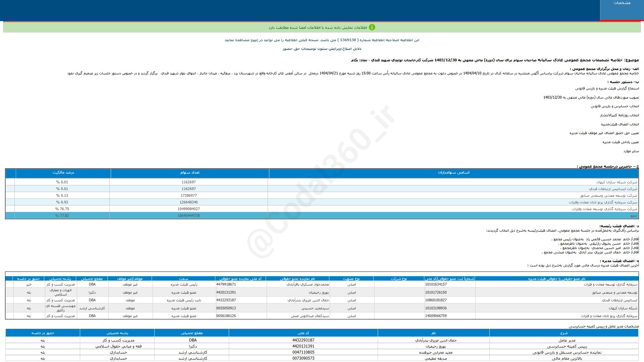Click ownership percentage 0.13 %
Screen dimensions: 644x362
62,195
